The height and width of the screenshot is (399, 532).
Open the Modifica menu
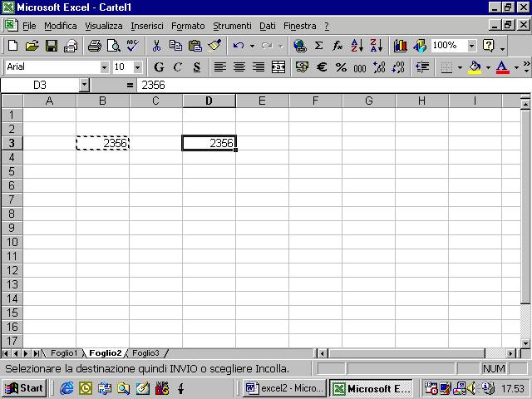61,26
